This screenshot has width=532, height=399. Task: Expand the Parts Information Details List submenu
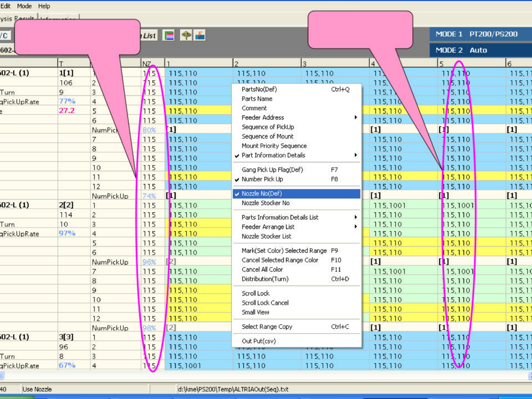(x=280, y=217)
